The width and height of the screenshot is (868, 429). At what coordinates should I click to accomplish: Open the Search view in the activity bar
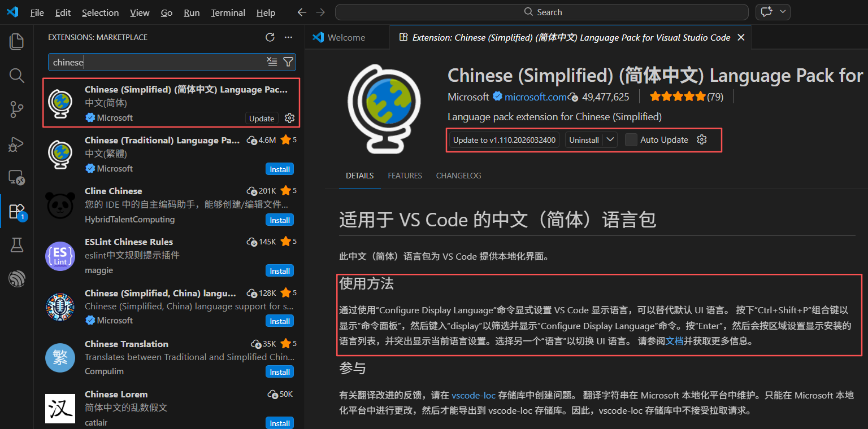click(x=17, y=76)
